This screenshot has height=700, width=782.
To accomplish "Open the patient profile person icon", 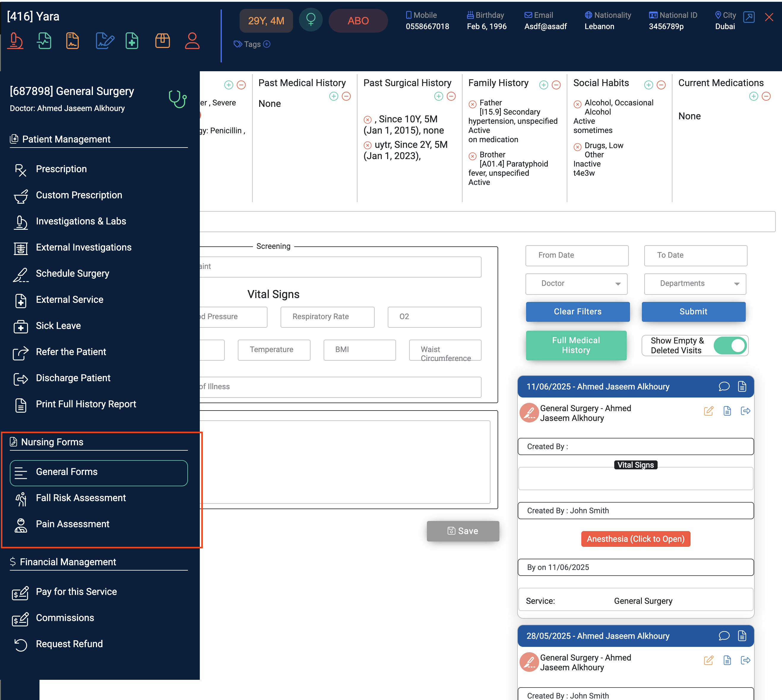I will click(192, 40).
